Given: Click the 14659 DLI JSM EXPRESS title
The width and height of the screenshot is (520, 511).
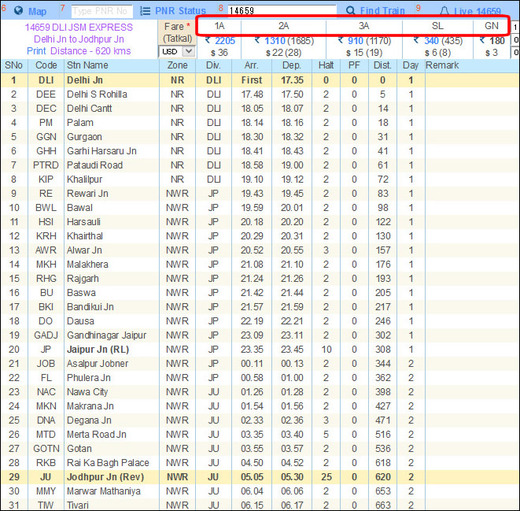Looking at the screenshot, I should (x=79, y=27).
